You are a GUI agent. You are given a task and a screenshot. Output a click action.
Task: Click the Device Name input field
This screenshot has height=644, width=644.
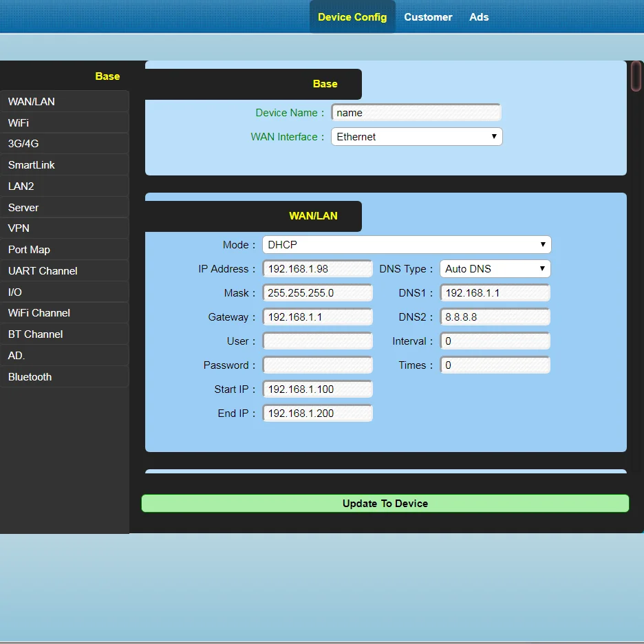coord(416,113)
